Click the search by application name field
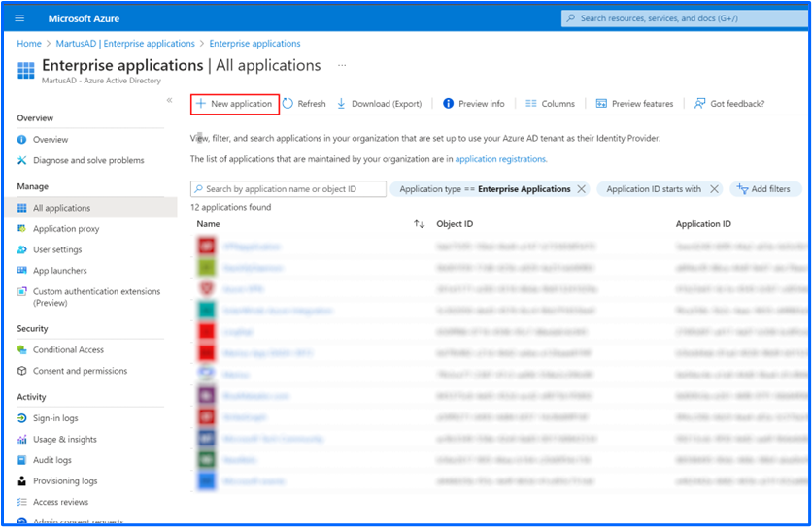 pyautogui.click(x=288, y=189)
